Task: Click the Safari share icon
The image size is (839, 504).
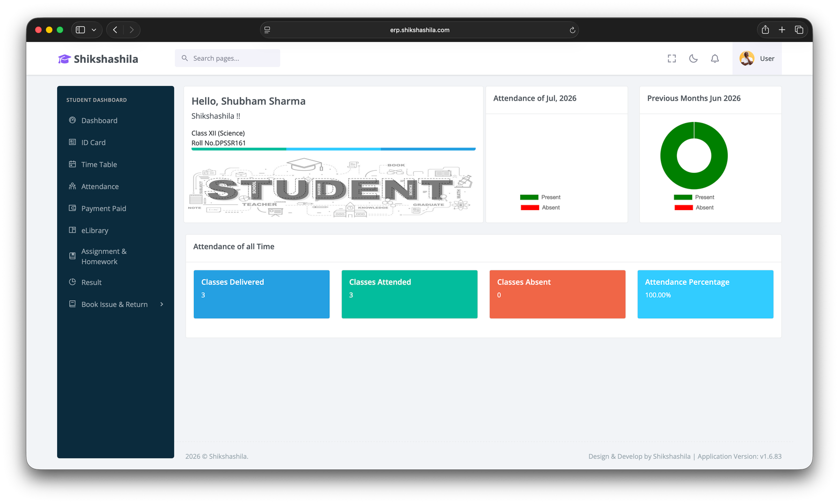Action: pyautogui.click(x=765, y=30)
